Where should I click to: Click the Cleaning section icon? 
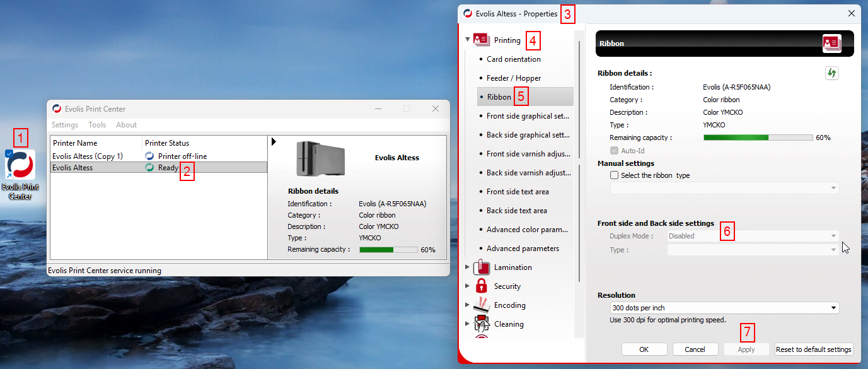[482, 324]
